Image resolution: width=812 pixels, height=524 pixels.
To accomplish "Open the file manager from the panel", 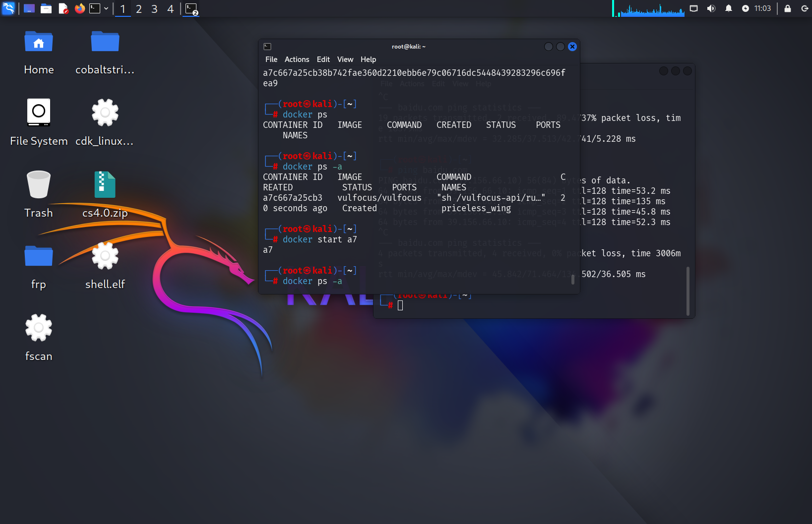I will 46,8.
